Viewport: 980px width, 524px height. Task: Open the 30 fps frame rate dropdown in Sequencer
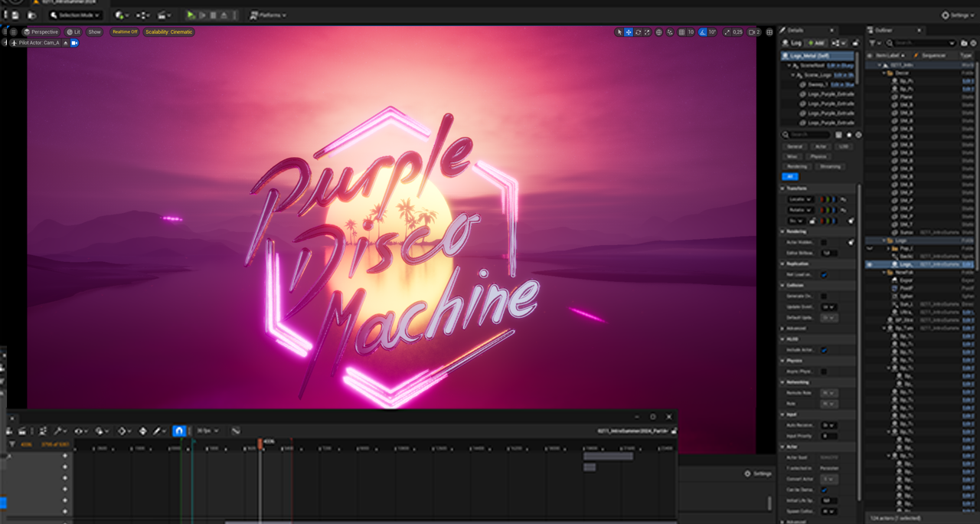207,430
